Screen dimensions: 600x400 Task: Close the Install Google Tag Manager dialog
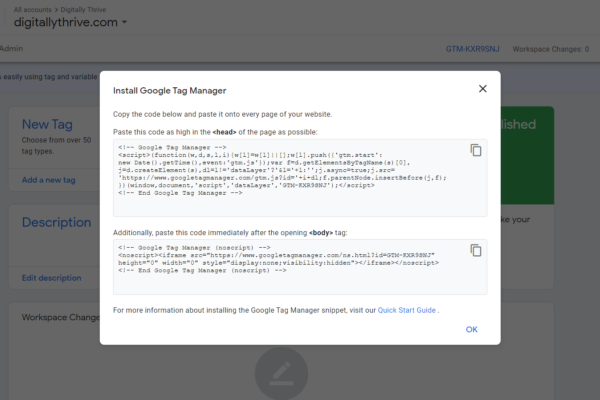click(x=483, y=89)
